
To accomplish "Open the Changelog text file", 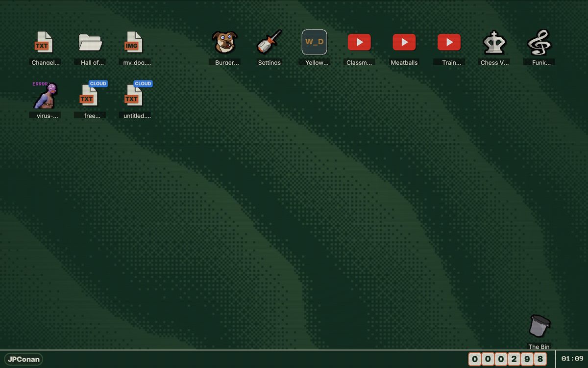I will [x=45, y=43].
